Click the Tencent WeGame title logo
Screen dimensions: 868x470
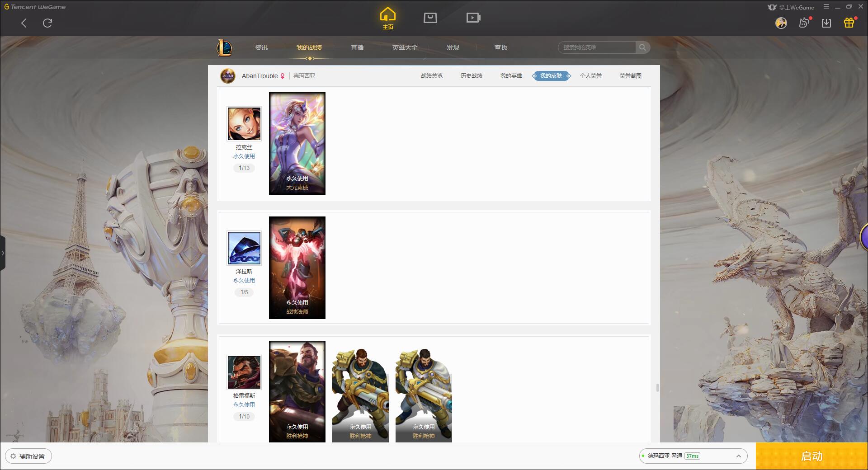pos(35,7)
